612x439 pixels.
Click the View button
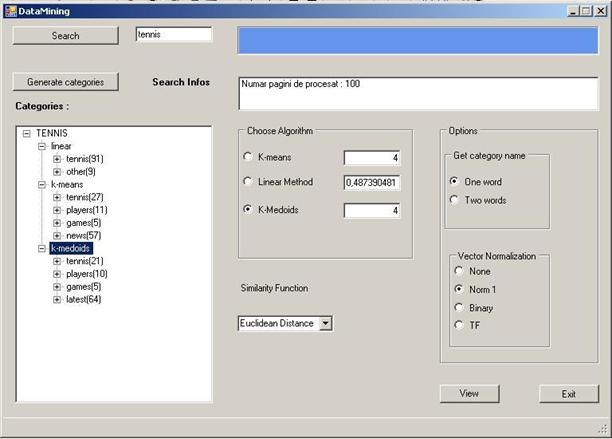pyautogui.click(x=469, y=394)
